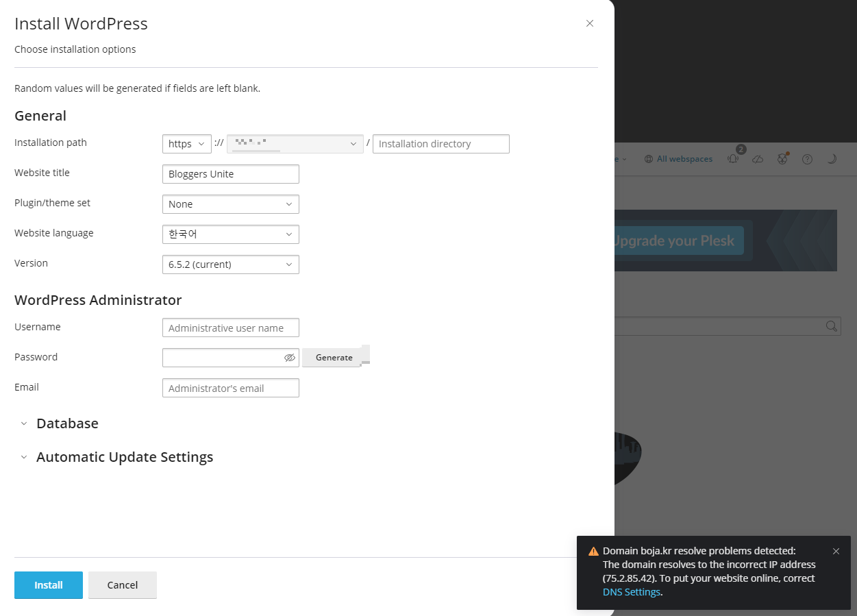Open the Version dropdown
Viewport: 857px width, 616px height.
(x=231, y=264)
